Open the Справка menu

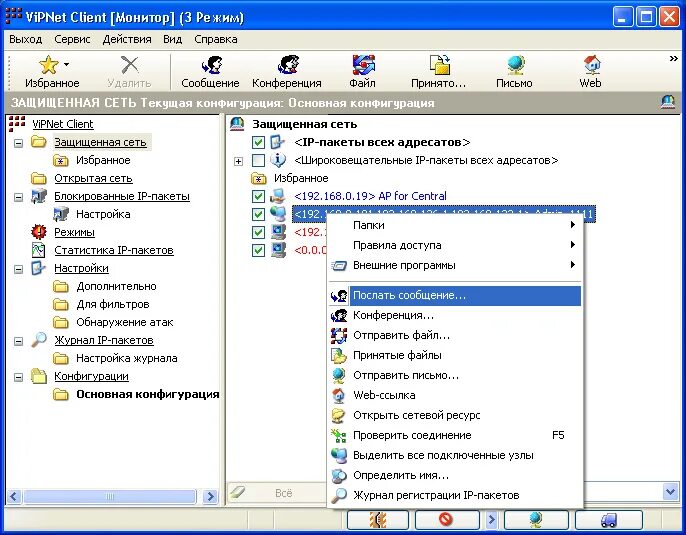216,39
